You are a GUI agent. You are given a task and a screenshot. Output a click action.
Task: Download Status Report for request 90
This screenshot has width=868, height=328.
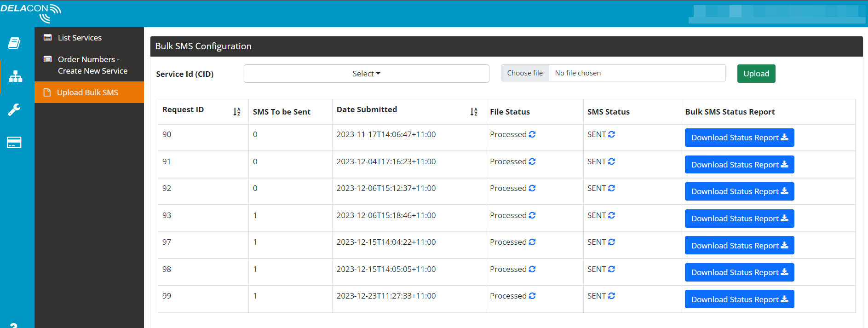(739, 138)
